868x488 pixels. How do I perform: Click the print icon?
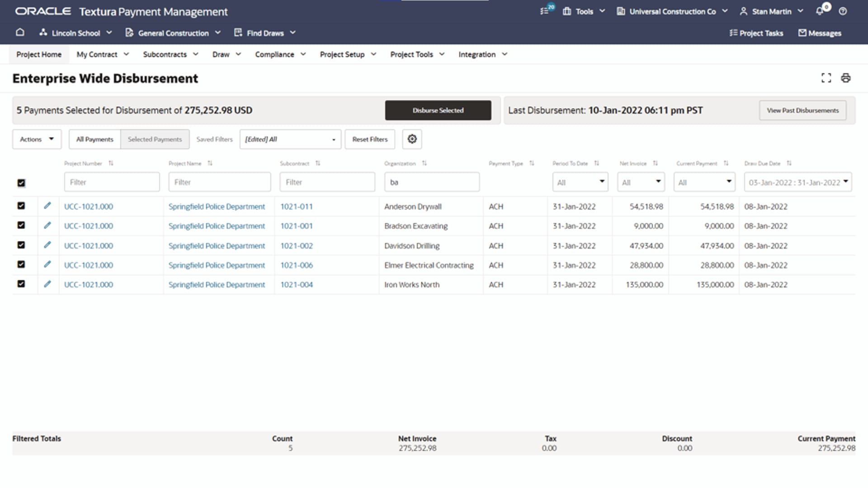tap(845, 78)
